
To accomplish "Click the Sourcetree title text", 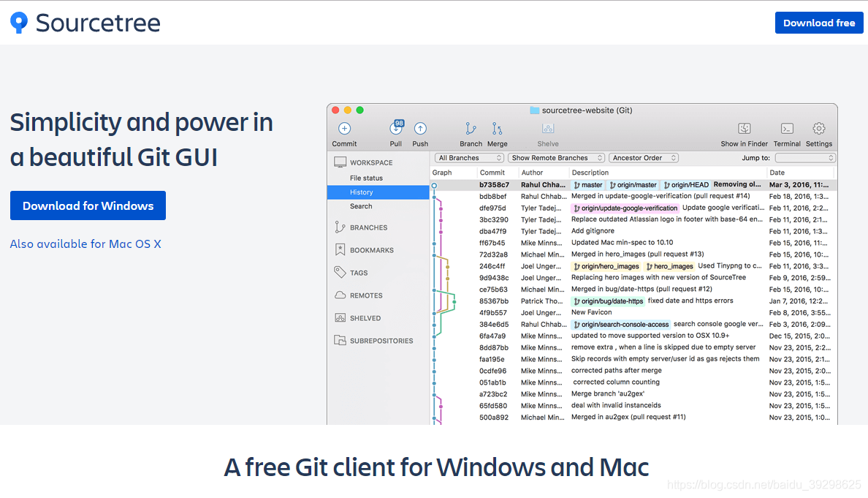I will pos(98,23).
